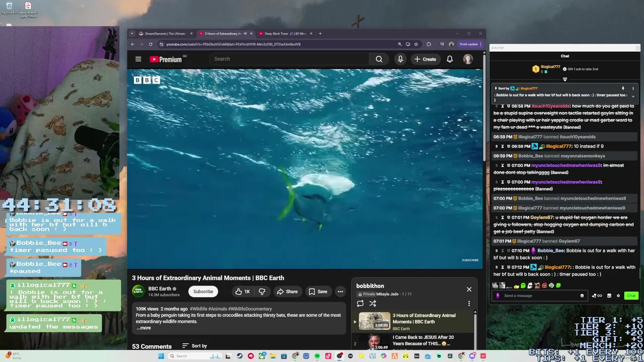Share the BBC Earth video
This screenshot has width=644, height=362.
point(287,292)
